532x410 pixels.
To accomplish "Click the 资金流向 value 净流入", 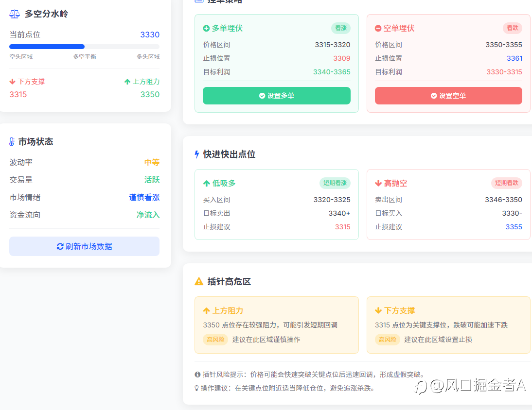I will [x=148, y=215].
